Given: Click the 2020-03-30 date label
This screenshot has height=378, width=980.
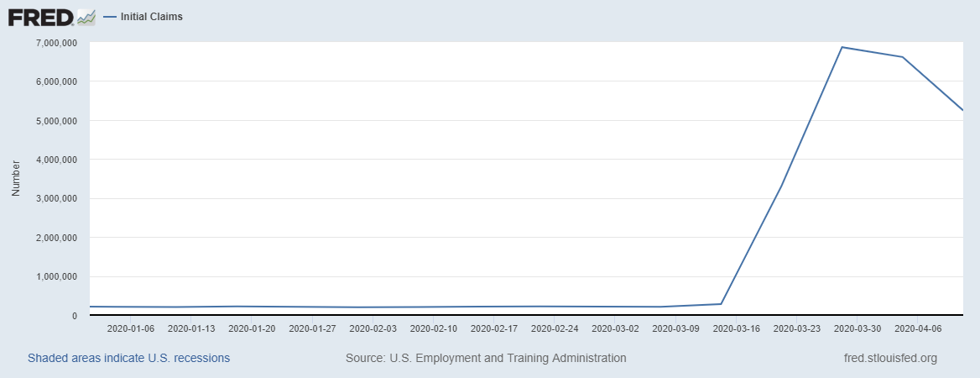Looking at the screenshot, I should point(858,328).
